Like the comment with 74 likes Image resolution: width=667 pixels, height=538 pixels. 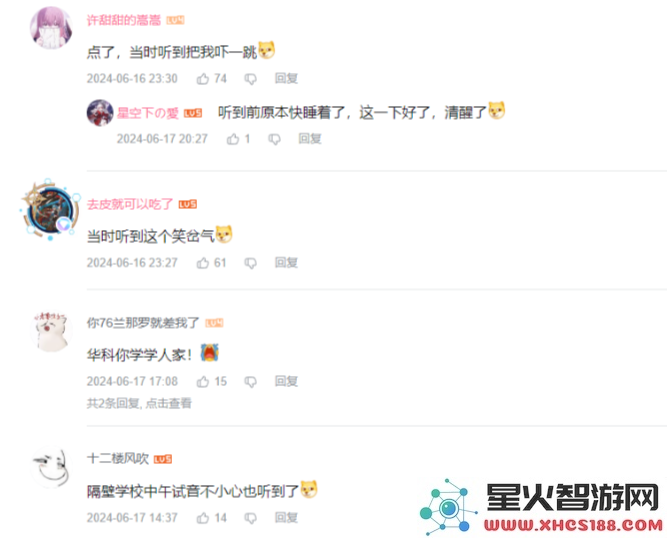[x=203, y=79]
